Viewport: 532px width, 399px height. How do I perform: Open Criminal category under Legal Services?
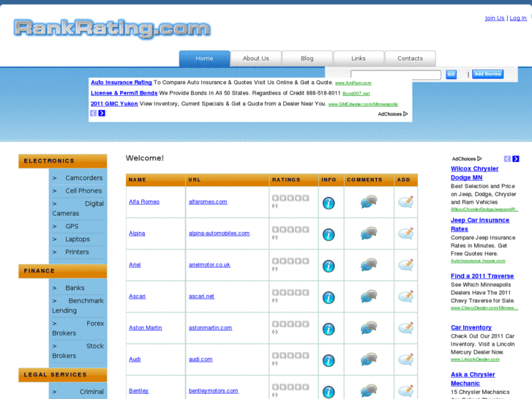(x=91, y=392)
